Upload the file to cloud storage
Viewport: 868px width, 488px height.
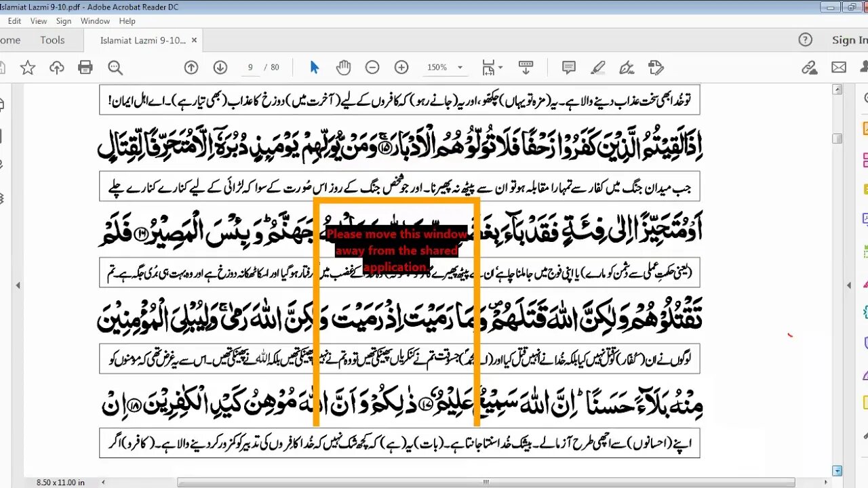tap(56, 67)
